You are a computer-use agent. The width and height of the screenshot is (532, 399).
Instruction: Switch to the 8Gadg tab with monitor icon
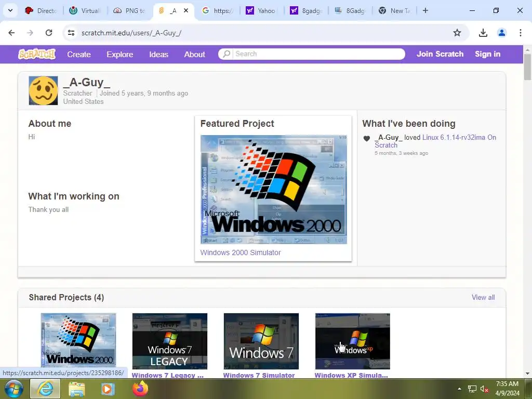point(350,10)
